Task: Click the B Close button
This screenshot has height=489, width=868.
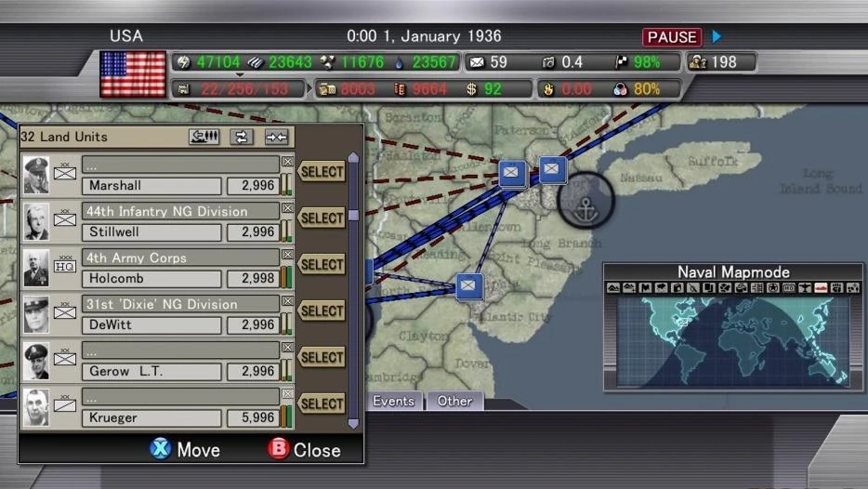Action: [305, 449]
